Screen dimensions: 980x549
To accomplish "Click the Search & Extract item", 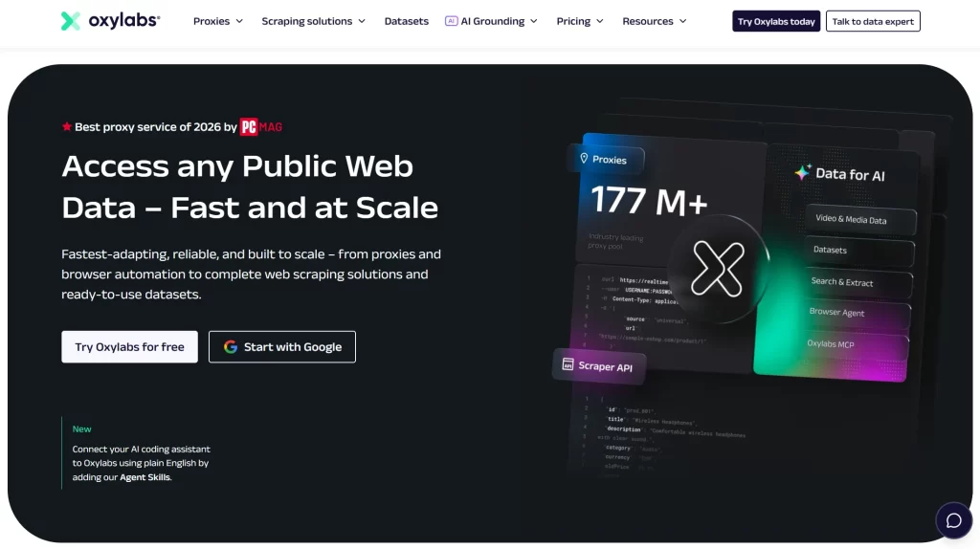I will point(857,282).
